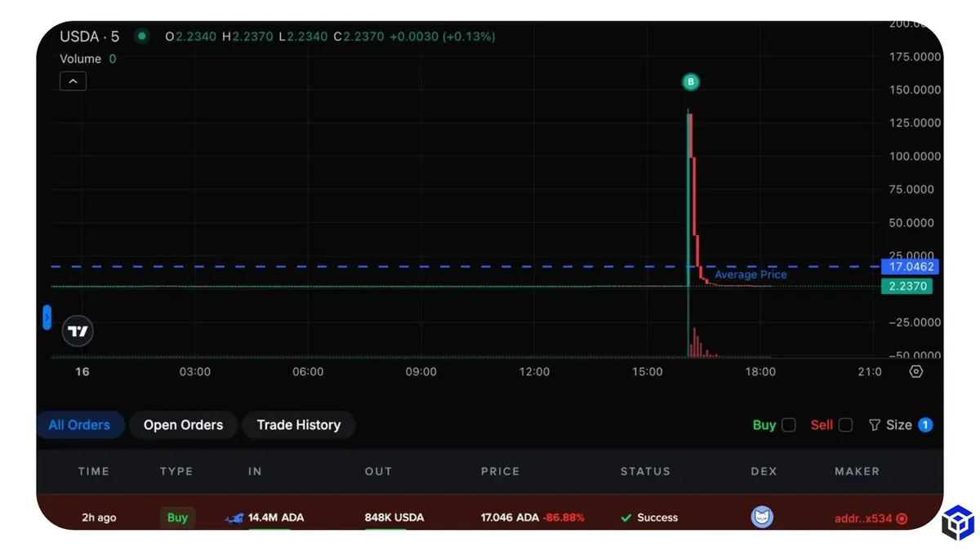Click the target icon beside maker address
This screenshot has height=551, width=980.
pos(902,518)
